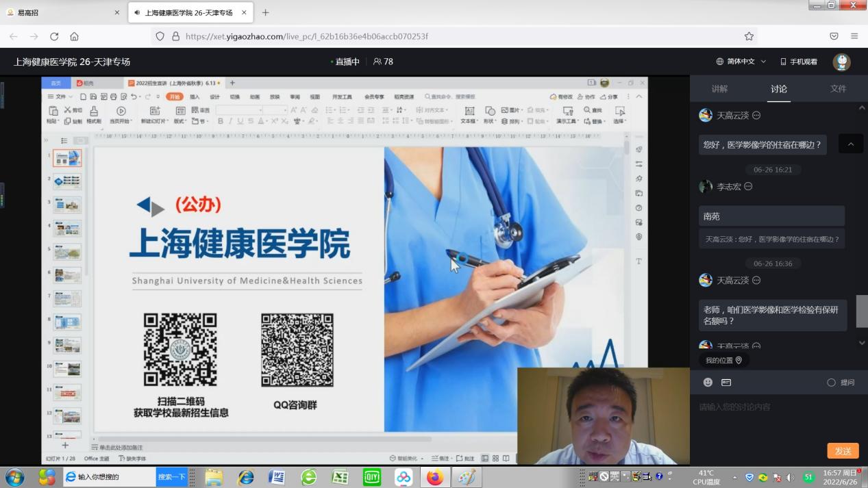Open the iQIYI app from the taskbar
The height and width of the screenshot is (488, 868).
point(371,476)
